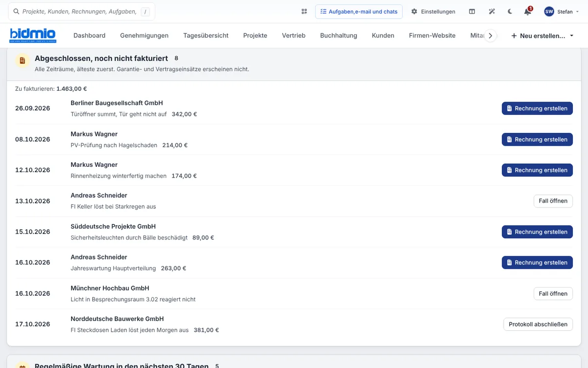
Task: Open the Projekte tab
Action: click(255, 35)
